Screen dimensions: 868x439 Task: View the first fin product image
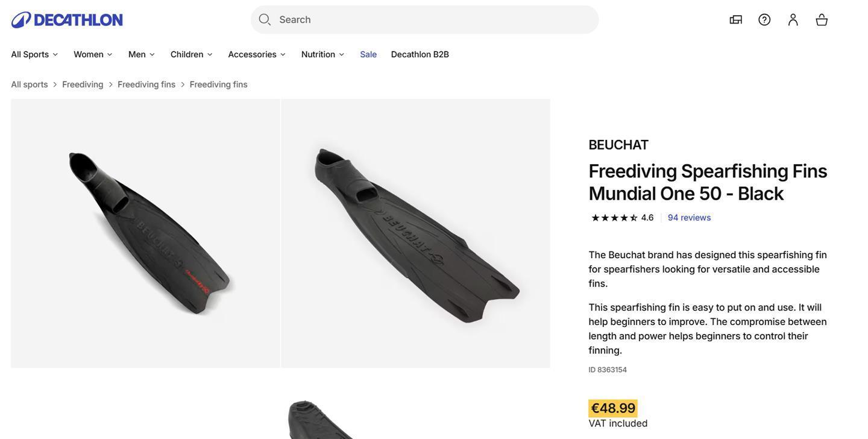pos(145,233)
